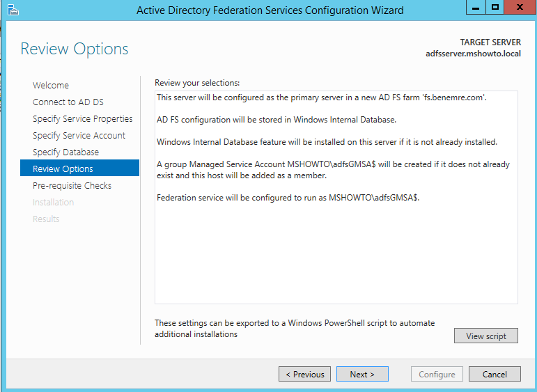This screenshot has height=392, width=537.
Task: Click the PowerShell script export note
Action: pos(295,329)
